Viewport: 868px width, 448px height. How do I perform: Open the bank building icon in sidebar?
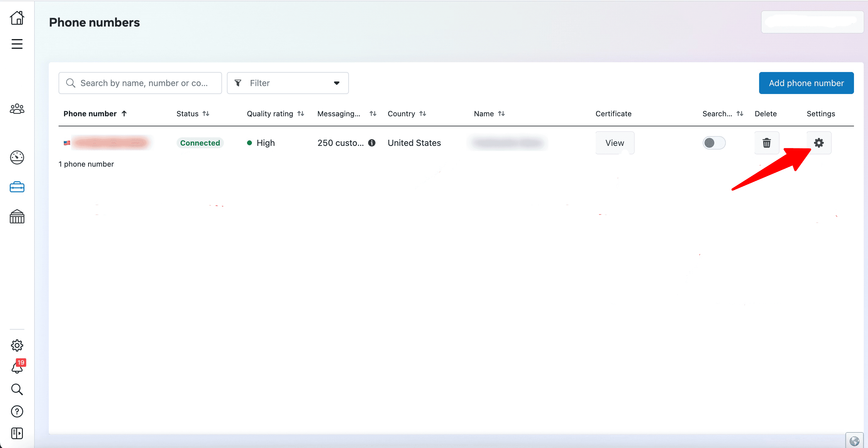coord(17,216)
